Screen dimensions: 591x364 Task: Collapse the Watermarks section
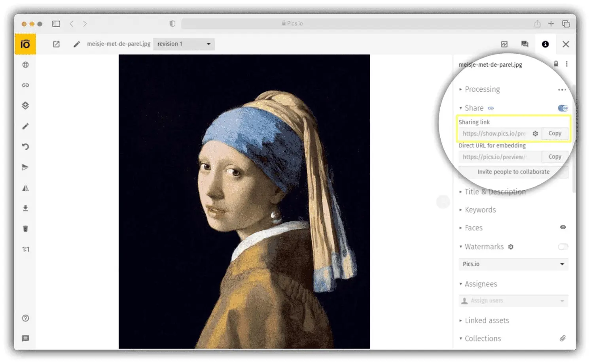[481, 247]
